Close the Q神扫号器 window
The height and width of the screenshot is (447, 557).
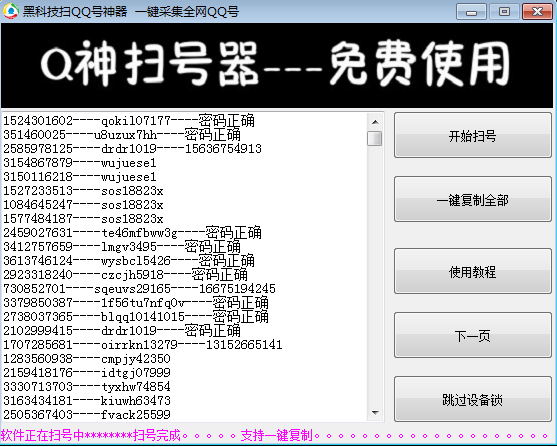(537, 12)
